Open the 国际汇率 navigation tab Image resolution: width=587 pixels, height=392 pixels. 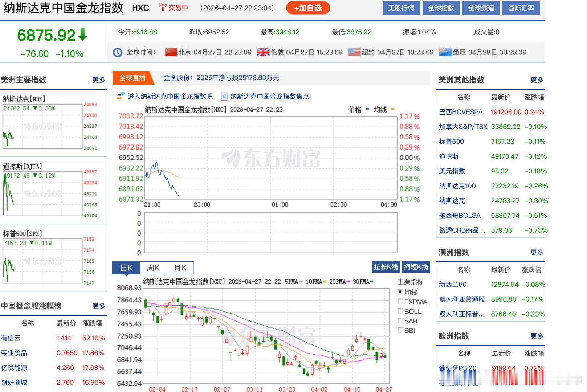[x=521, y=8]
